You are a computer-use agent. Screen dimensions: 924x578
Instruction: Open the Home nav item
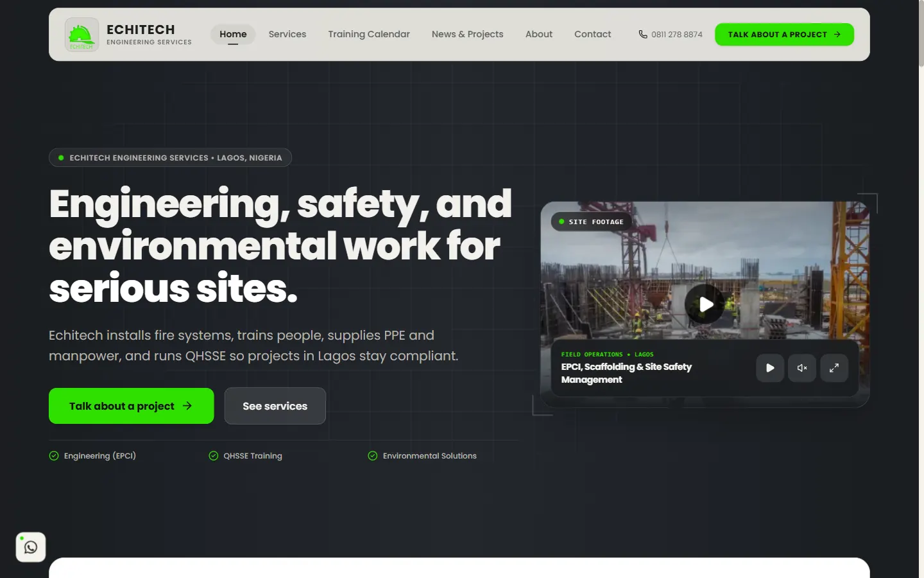pos(233,34)
